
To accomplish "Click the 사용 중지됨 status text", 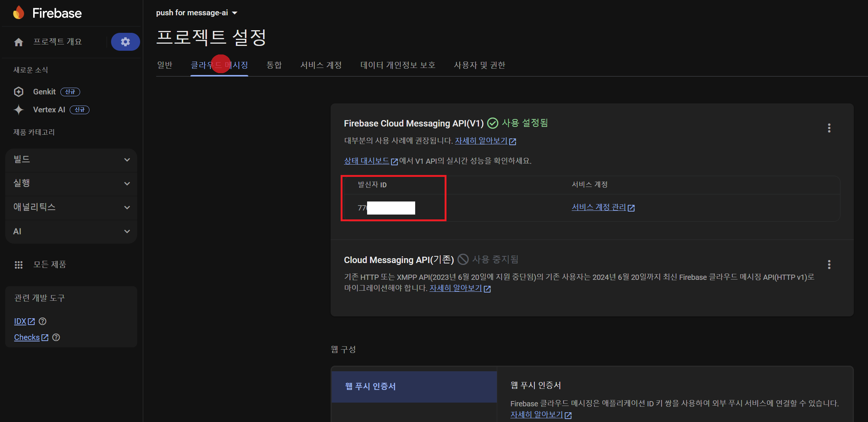I will click(x=495, y=259).
